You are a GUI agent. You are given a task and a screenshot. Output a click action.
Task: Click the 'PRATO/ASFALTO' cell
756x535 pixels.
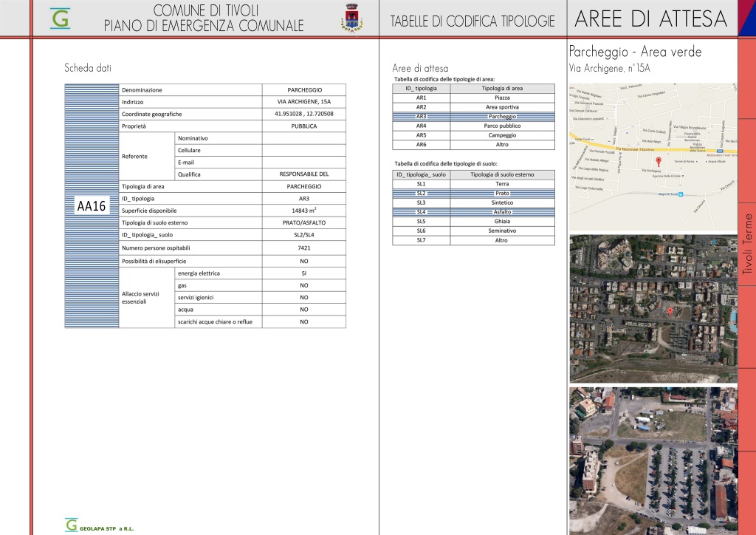(304, 222)
